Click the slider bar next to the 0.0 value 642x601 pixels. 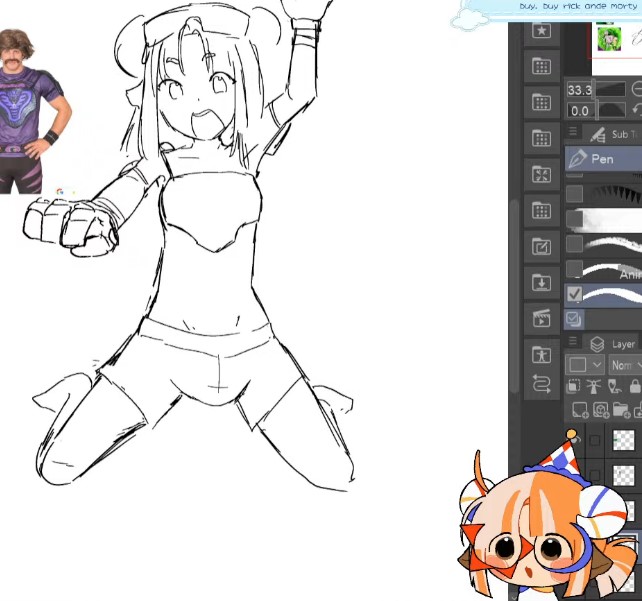click(612, 110)
